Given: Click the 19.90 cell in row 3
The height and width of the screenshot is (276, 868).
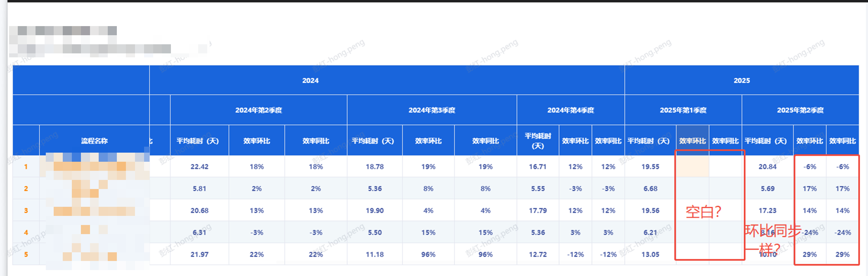Looking at the screenshot, I should (375, 210).
